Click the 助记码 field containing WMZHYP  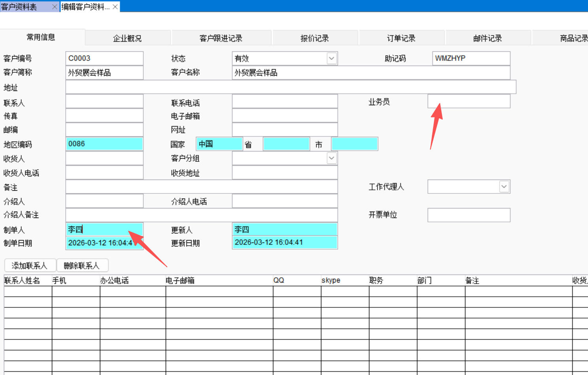click(471, 59)
